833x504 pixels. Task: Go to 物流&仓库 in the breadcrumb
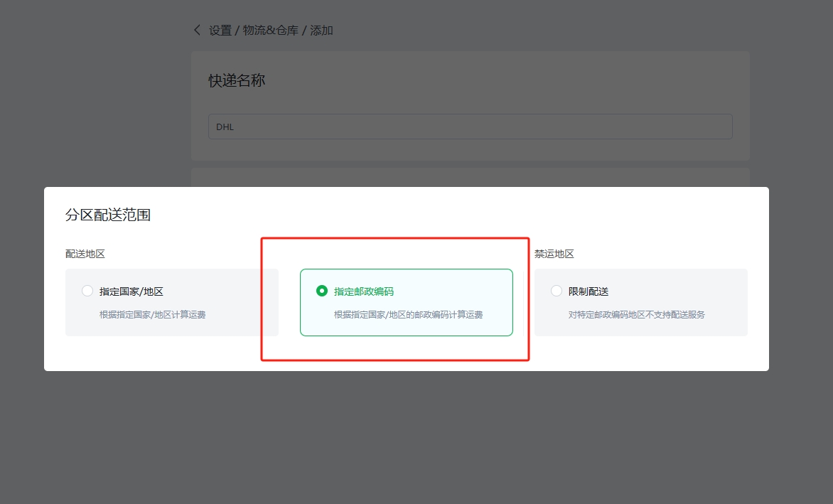point(271,31)
